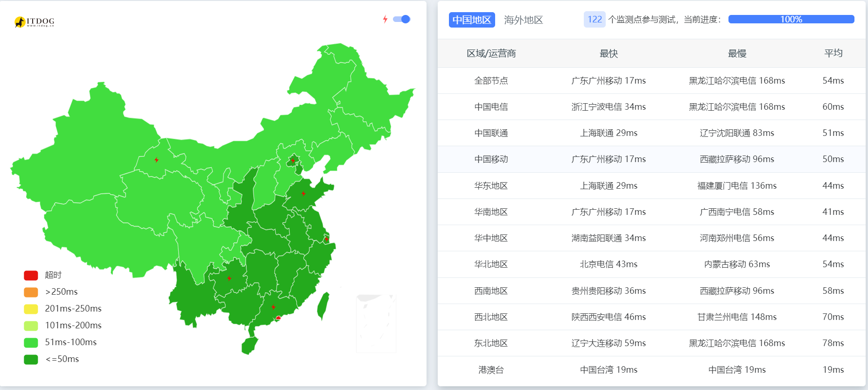Click 河南郑州电信 56ms cell
This screenshot has width=868, height=390.
coord(737,238)
